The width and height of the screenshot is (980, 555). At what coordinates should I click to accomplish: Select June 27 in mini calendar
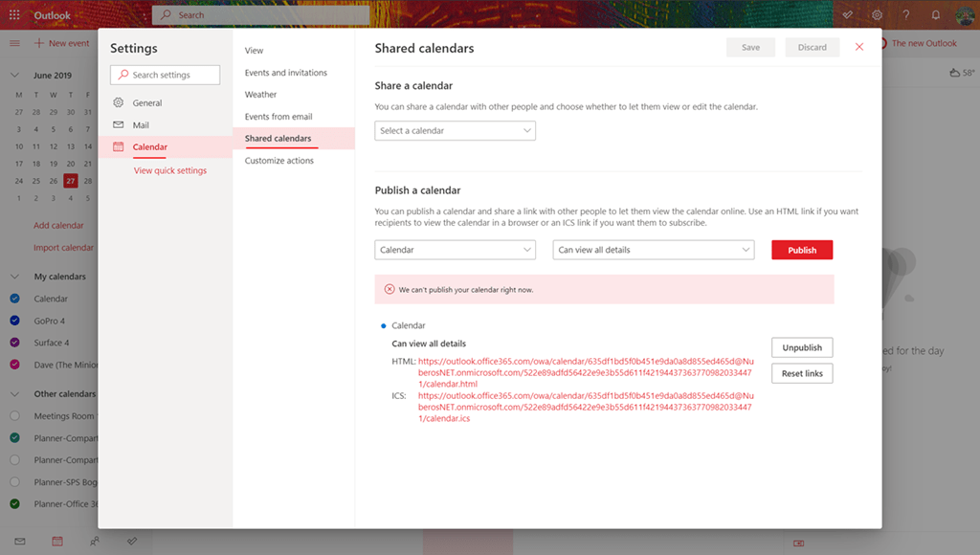pos(71,181)
